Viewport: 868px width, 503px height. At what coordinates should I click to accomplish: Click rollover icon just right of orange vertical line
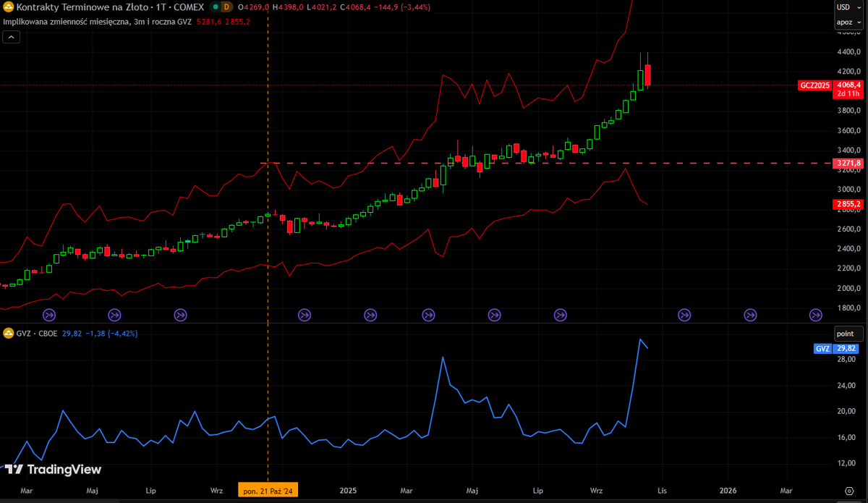305,315
